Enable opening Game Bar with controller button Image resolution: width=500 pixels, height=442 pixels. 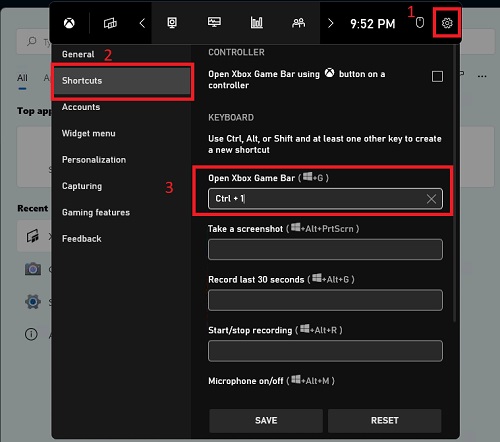[437, 76]
